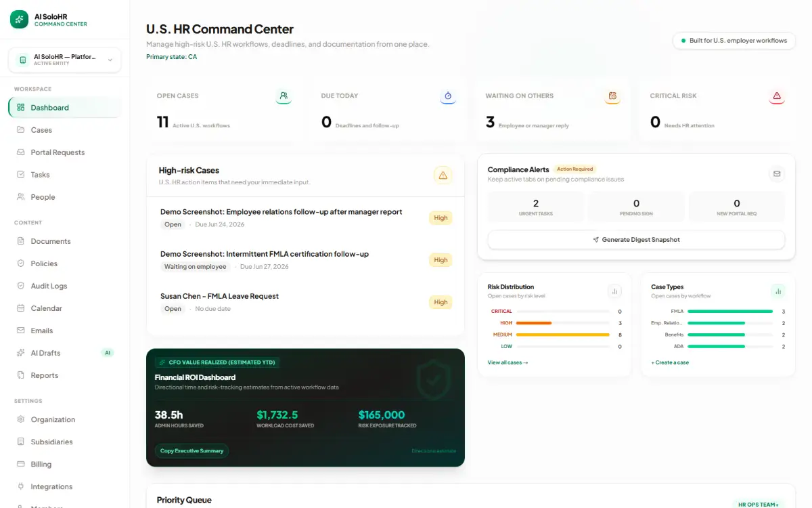Open Cases in the sidebar
Viewport: 812px width, 508px height.
65,130
